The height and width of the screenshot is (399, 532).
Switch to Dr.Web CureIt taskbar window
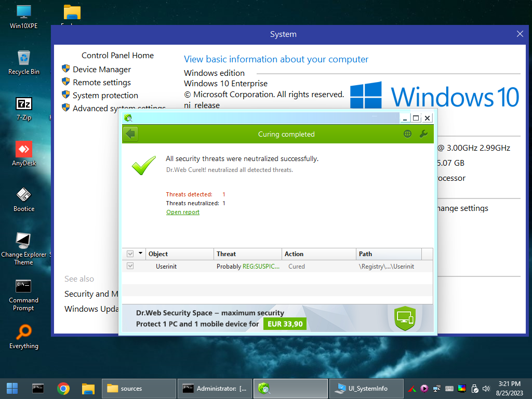(x=291, y=389)
